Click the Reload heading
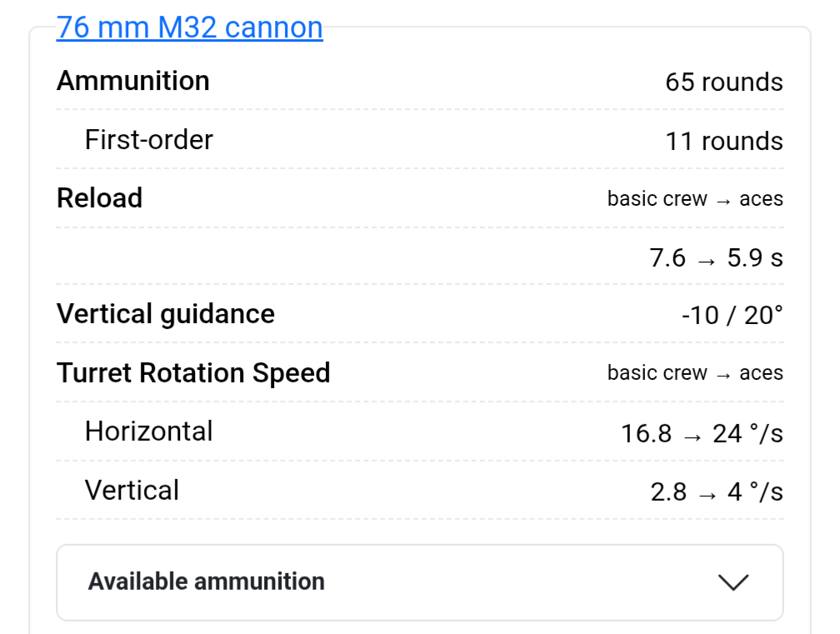 [x=99, y=198]
